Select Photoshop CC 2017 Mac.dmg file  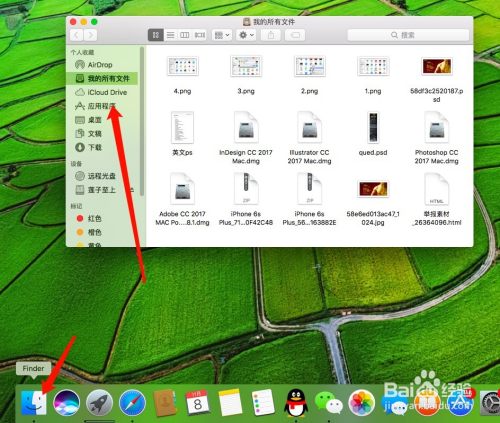(x=437, y=128)
